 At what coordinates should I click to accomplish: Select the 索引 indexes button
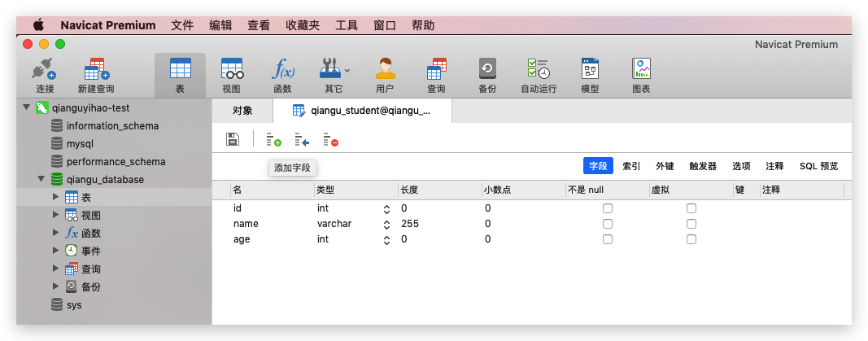[631, 166]
